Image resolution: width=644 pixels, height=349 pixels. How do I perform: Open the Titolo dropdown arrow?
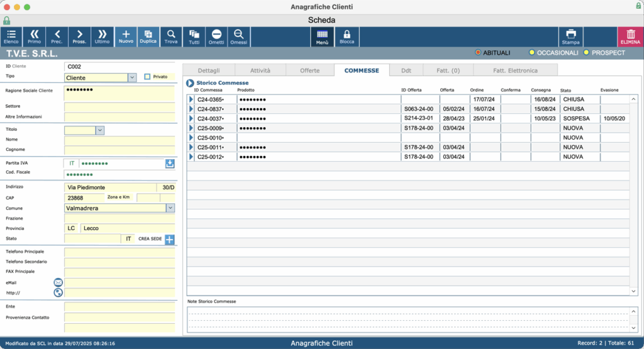pos(100,130)
